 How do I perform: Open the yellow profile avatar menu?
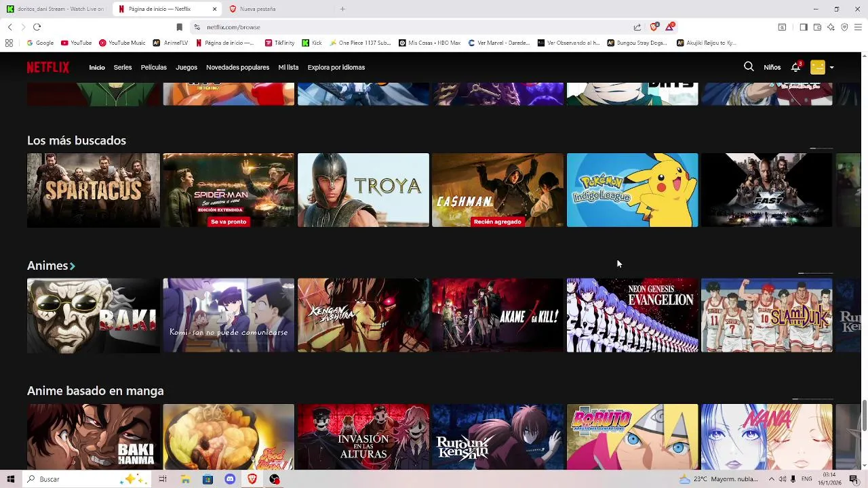[818, 67]
